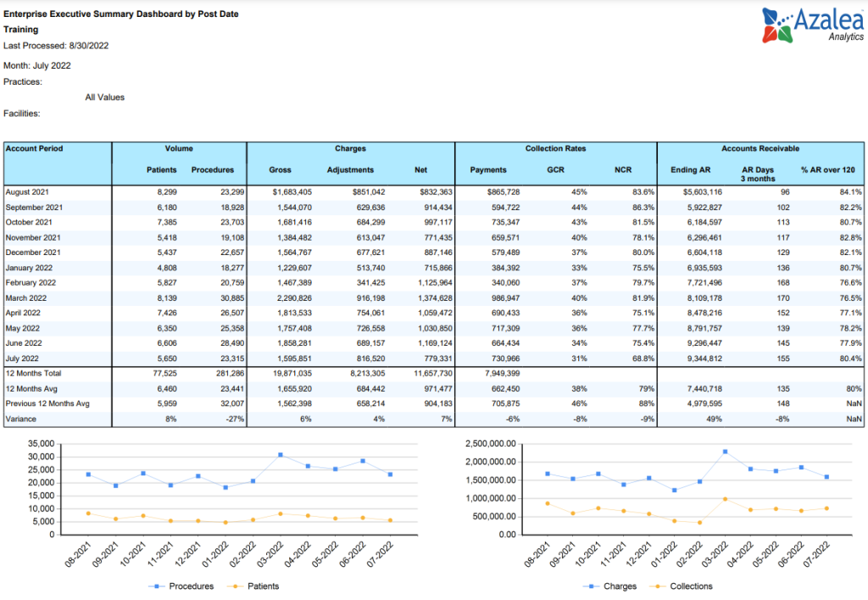
Task: Click total payments value '7,949,399'
Action: point(502,374)
